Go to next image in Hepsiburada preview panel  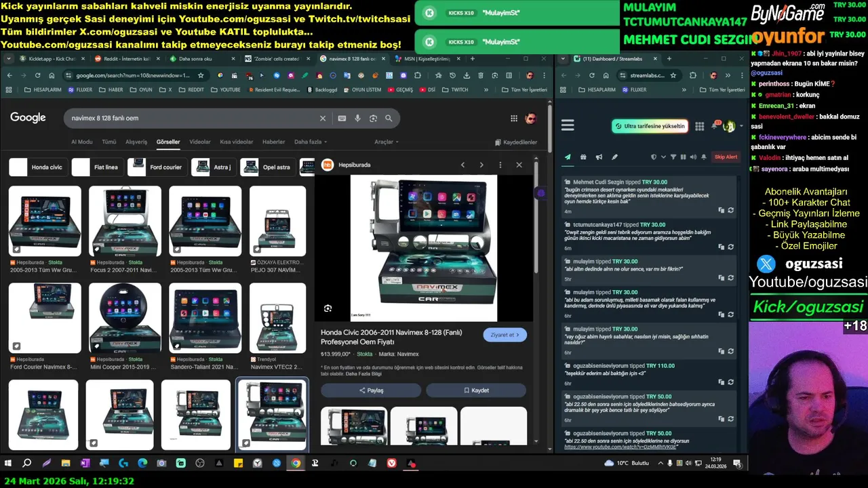(481, 165)
